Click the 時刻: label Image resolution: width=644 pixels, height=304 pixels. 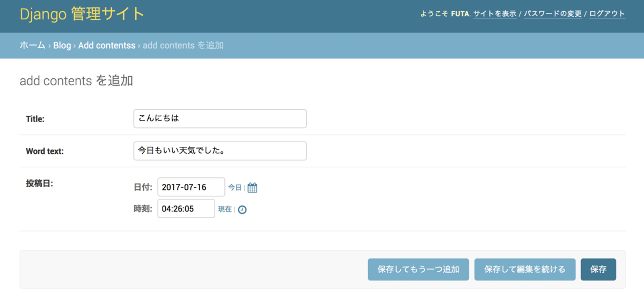pos(143,209)
